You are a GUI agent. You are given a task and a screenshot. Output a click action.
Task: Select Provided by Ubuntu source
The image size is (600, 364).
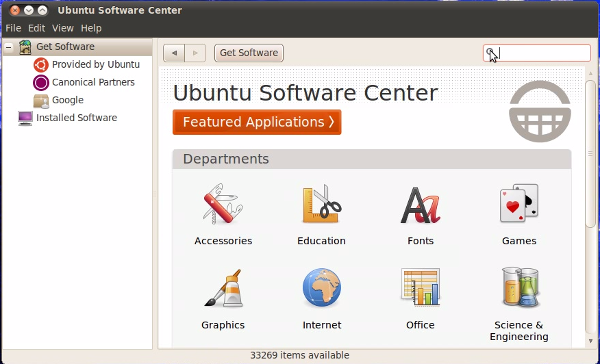point(96,64)
